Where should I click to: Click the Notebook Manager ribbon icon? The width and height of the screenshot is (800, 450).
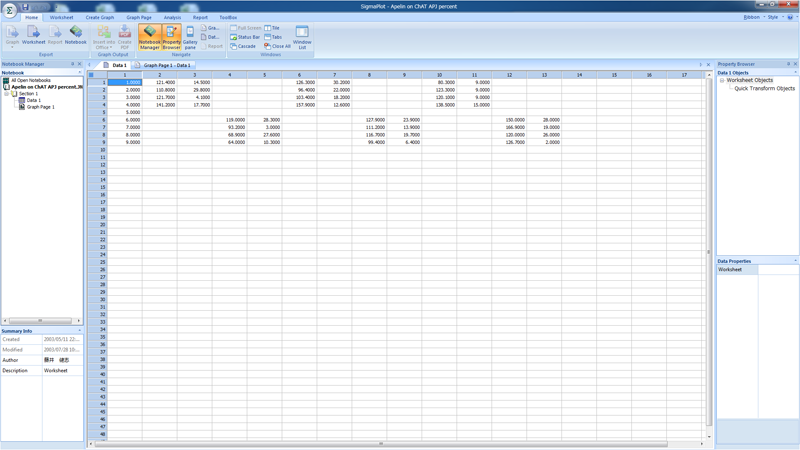point(149,37)
